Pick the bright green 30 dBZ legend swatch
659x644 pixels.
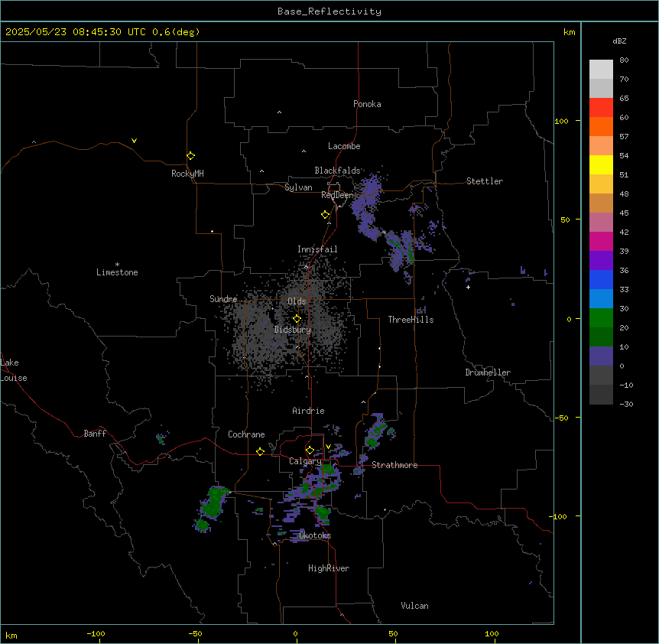pos(601,318)
